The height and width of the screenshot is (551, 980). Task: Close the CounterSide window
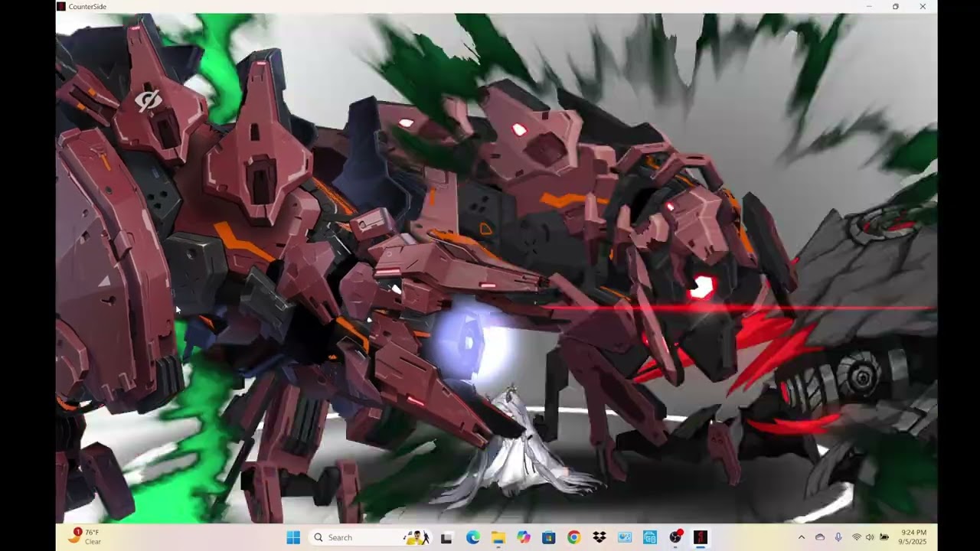(923, 6)
